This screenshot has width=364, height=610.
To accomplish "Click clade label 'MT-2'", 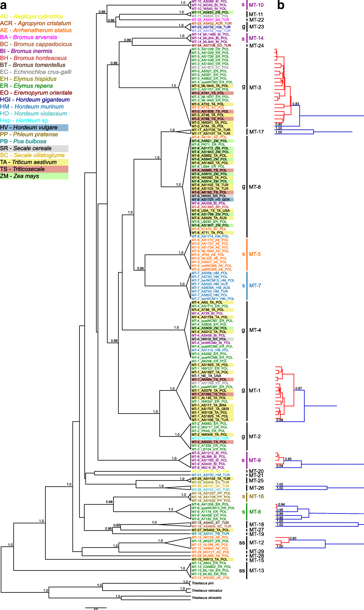I will point(255,436).
